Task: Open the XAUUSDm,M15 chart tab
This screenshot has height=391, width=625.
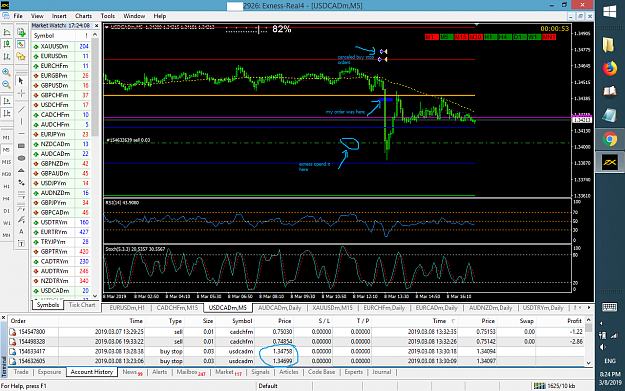Action: [332, 308]
